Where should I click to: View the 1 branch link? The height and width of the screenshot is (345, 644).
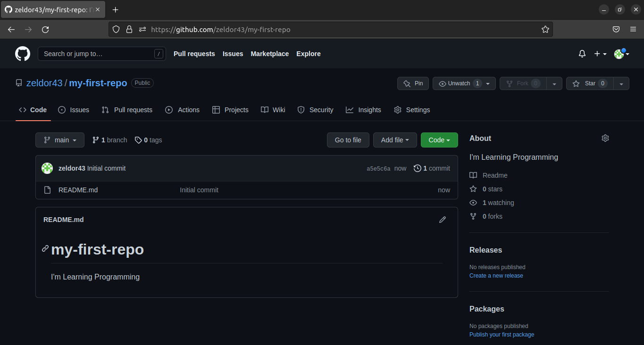110,140
